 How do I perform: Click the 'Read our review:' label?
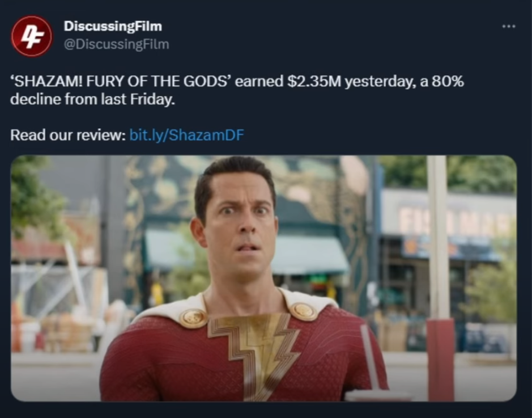click(68, 135)
